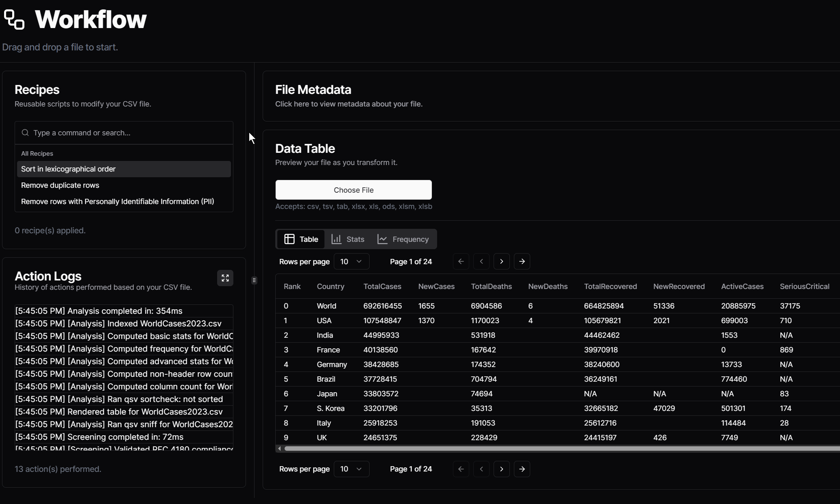Apply Remove duplicate rows recipe
Image resolution: width=840 pixels, height=504 pixels.
pyautogui.click(x=60, y=185)
